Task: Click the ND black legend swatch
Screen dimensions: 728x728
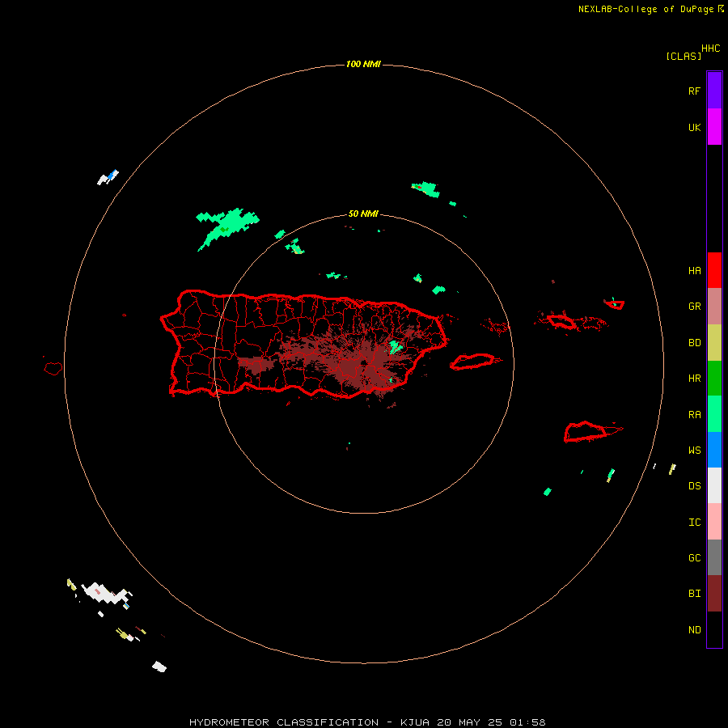Action: (x=714, y=629)
